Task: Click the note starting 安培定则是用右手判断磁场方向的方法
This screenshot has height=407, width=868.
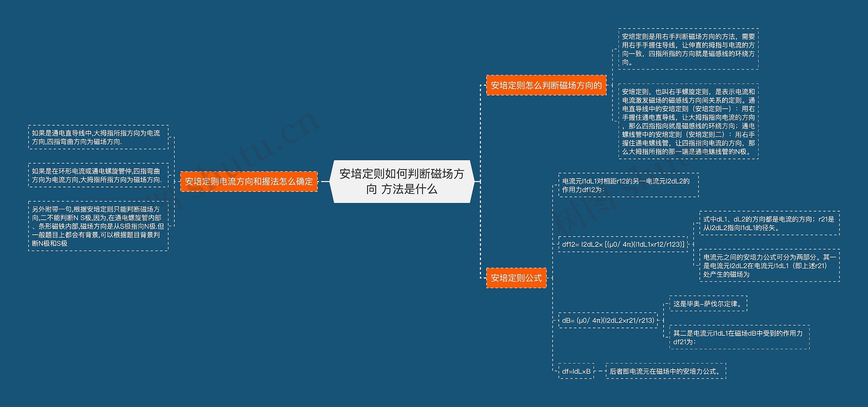Action: coord(688,49)
